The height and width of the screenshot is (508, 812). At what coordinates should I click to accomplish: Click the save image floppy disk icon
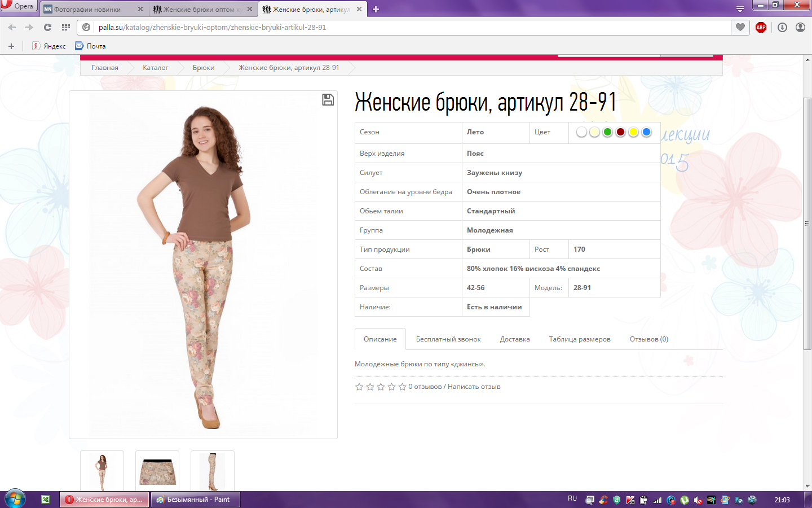click(x=328, y=100)
